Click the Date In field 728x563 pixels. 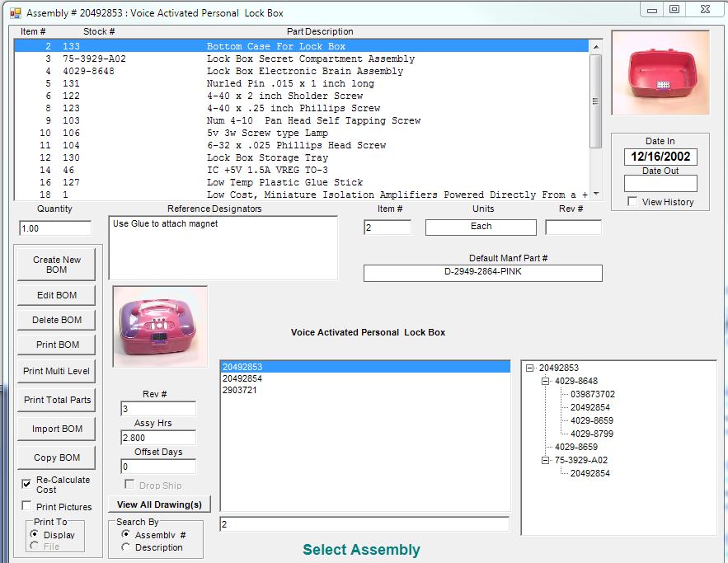click(660, 157)
